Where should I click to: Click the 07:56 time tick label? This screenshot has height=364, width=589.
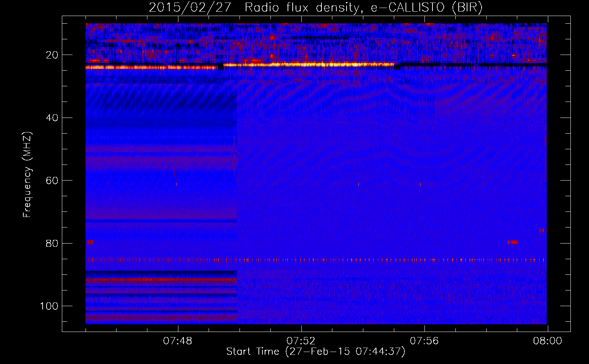pos(424,341)
